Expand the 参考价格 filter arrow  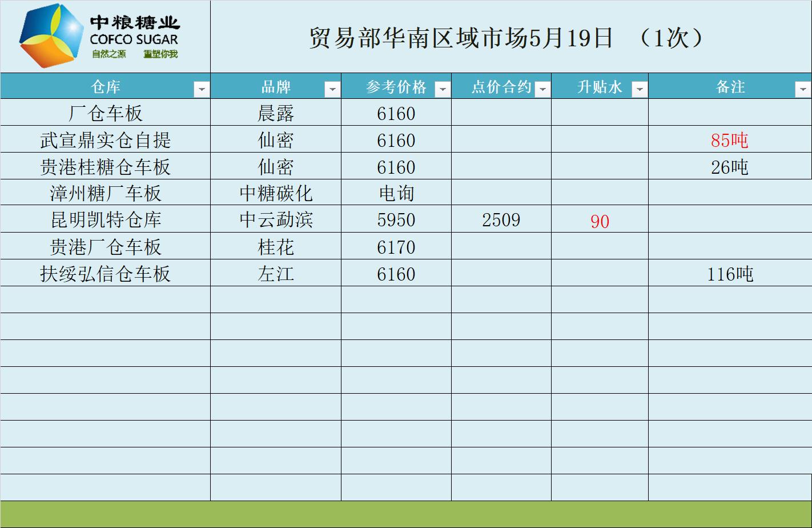443,89
